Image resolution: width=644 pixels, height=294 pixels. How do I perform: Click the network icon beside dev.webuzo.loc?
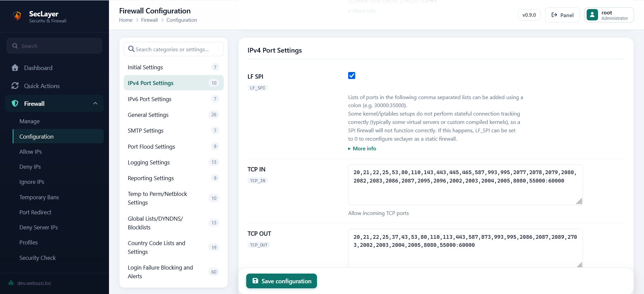pos(11,283)
